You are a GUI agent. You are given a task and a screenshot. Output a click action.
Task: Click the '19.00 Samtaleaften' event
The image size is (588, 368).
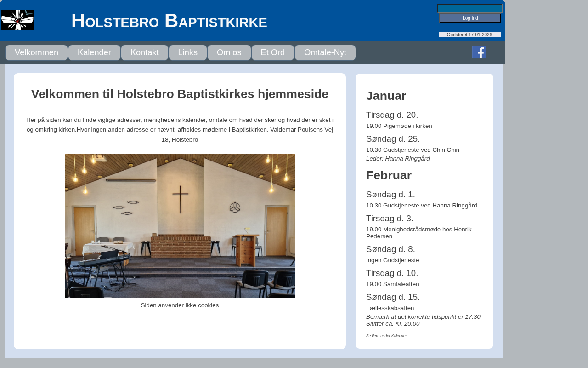click(x=393, y=284)
